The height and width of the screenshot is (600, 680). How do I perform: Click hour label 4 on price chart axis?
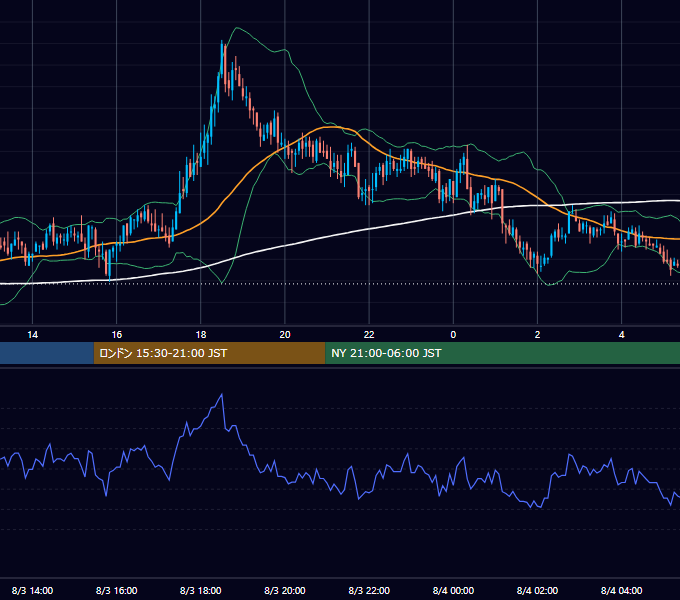(621, 335)
